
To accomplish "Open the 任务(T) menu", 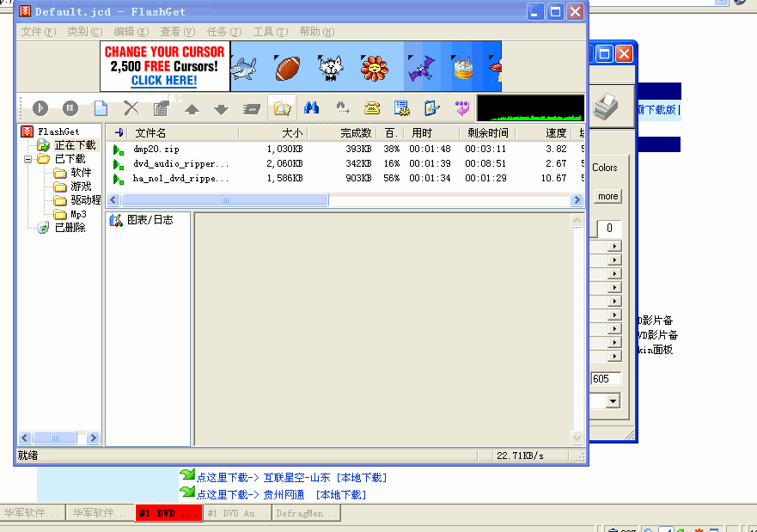I will pyautogui.click(x=224, y=32).
